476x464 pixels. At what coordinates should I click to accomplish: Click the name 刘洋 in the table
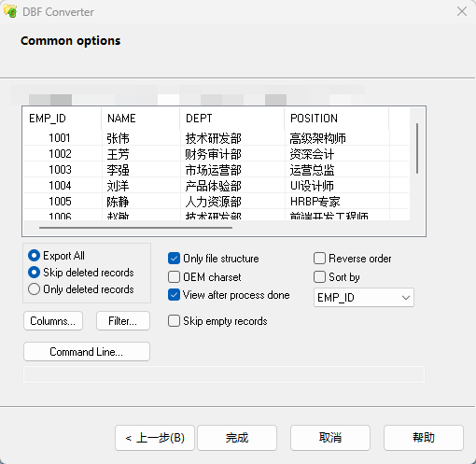118,186
